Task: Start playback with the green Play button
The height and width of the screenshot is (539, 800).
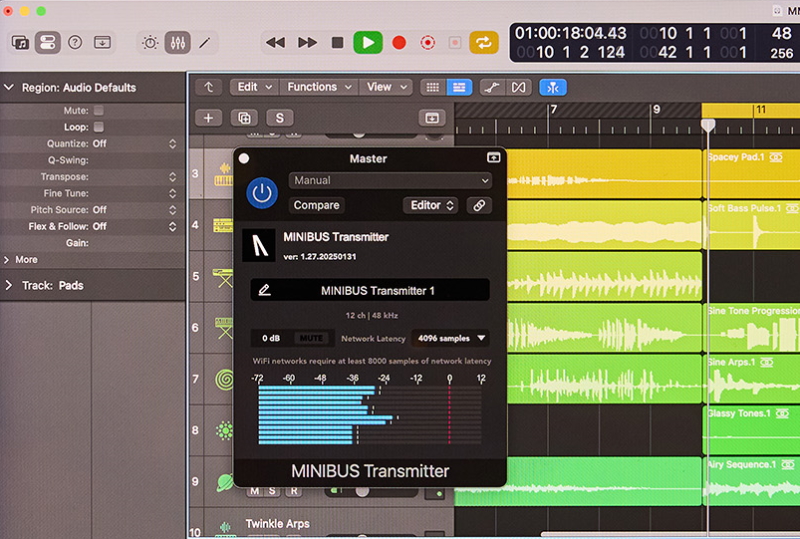Action: tap(368, 42)
